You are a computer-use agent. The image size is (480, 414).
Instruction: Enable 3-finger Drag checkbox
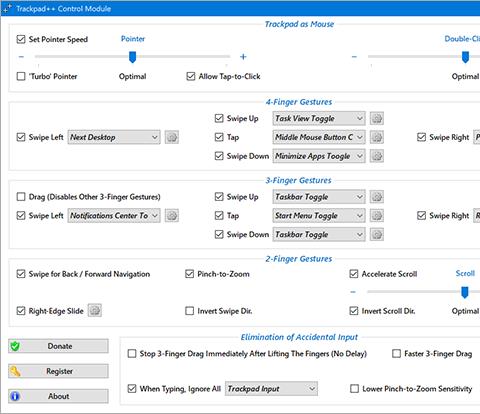(21, 197)
